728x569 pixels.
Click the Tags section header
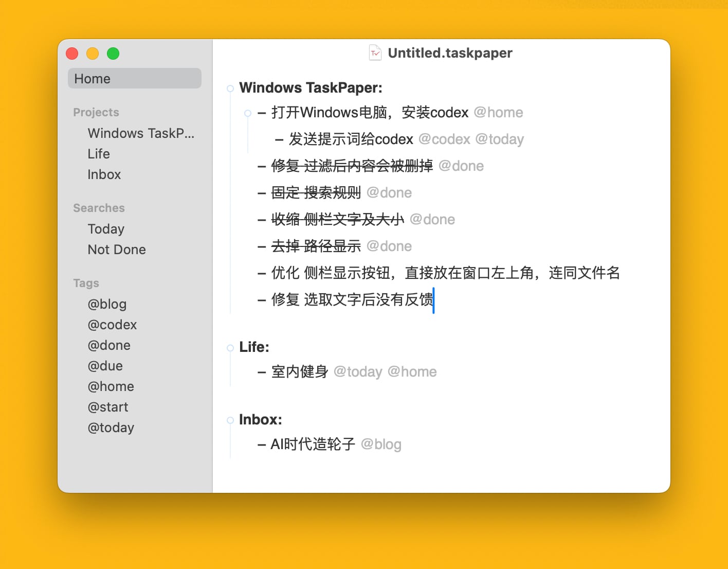pos(86,283)
